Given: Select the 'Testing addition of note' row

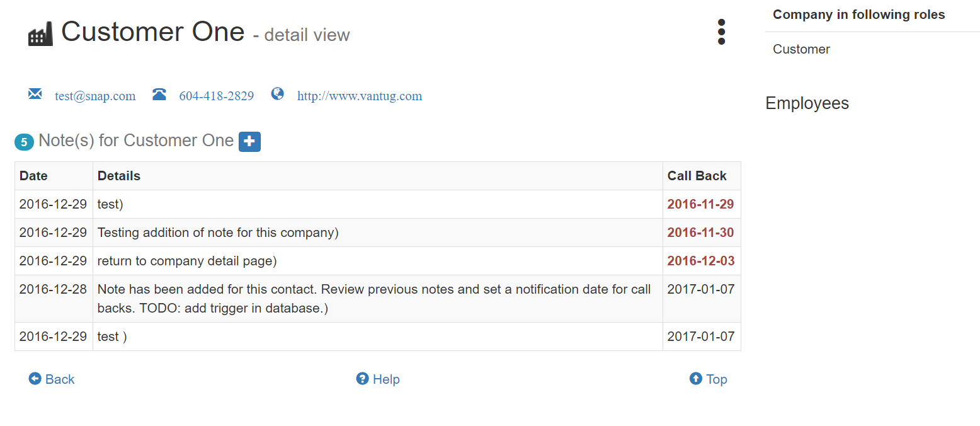Looking at the screenshot, I should coord(378,233).
